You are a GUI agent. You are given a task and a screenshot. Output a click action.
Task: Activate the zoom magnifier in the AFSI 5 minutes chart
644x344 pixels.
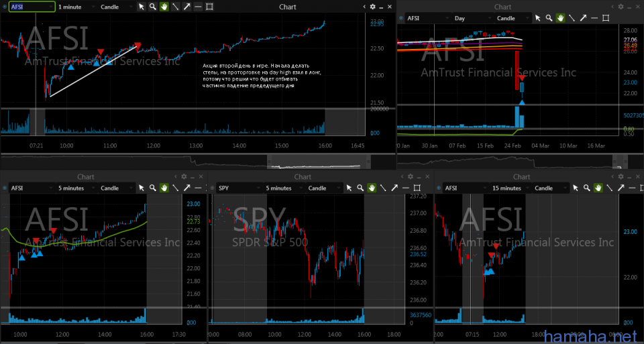coord(153,188)
